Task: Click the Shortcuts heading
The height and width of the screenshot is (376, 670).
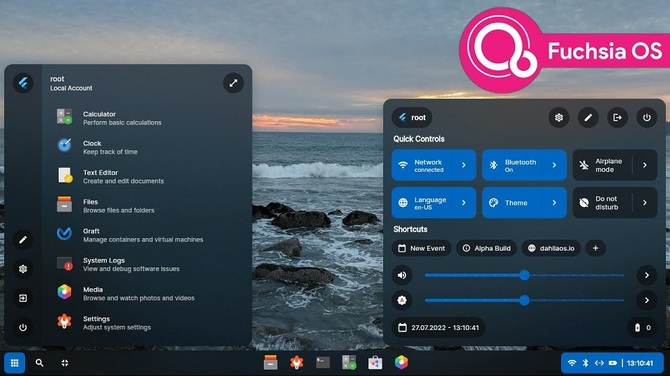Action: tap(410, 229)
